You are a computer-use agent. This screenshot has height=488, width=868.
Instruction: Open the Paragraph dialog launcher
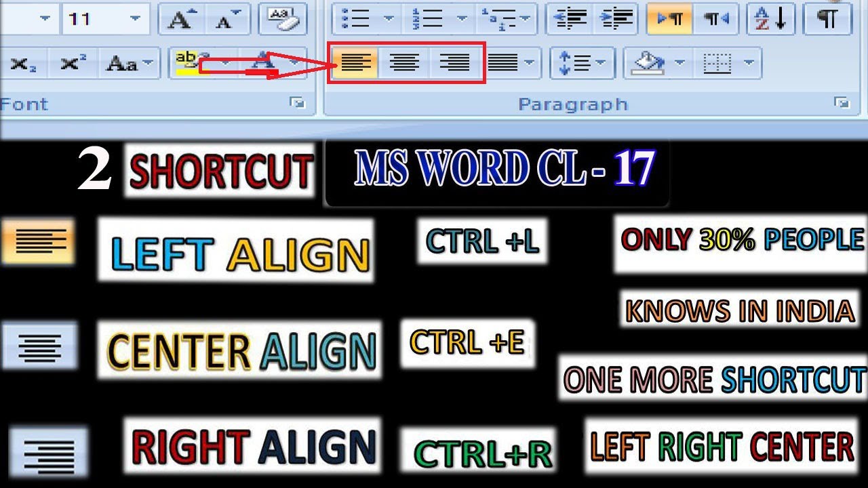[x=842, y=103]
